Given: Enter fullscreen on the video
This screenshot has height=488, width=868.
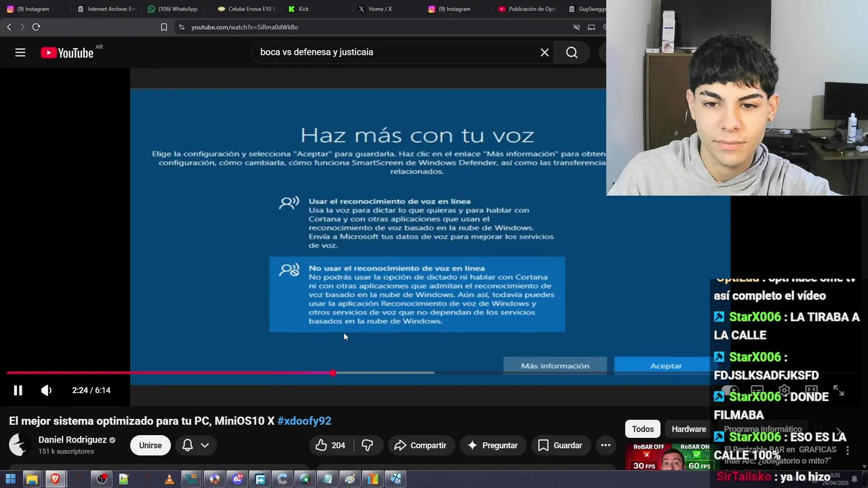Looking at the screenshot, I should tap(839, 390).
